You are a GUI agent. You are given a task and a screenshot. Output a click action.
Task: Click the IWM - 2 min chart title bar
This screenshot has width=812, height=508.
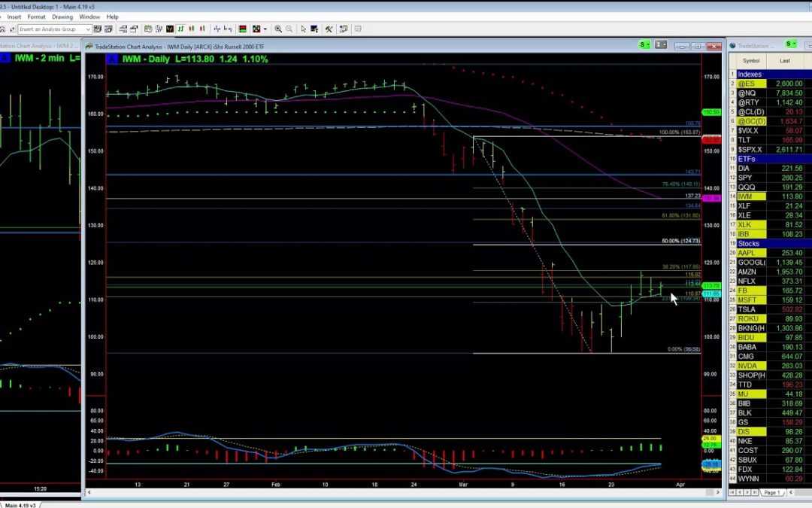pos(41,46)
